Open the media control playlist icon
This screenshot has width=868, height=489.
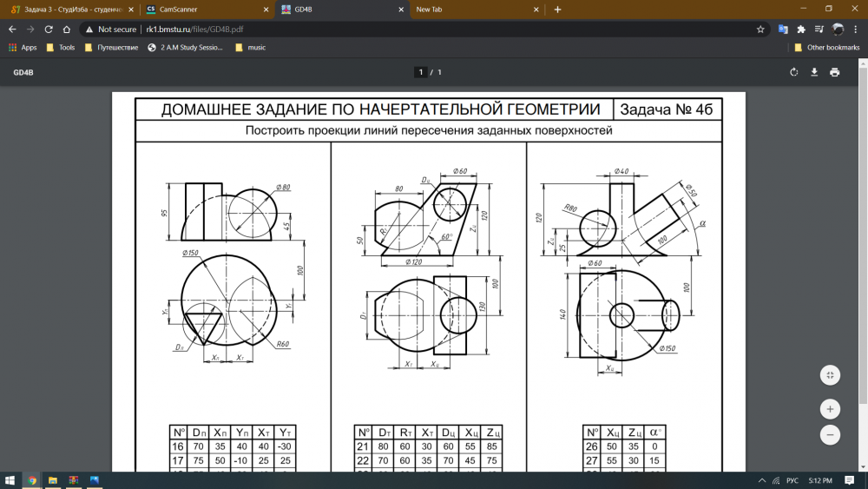click(820, 29)
